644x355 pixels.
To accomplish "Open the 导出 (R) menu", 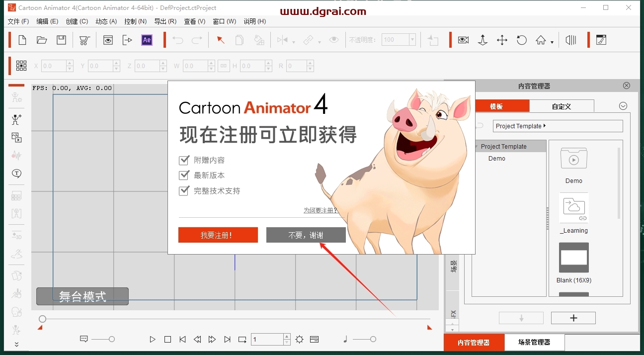I will 165,21.
